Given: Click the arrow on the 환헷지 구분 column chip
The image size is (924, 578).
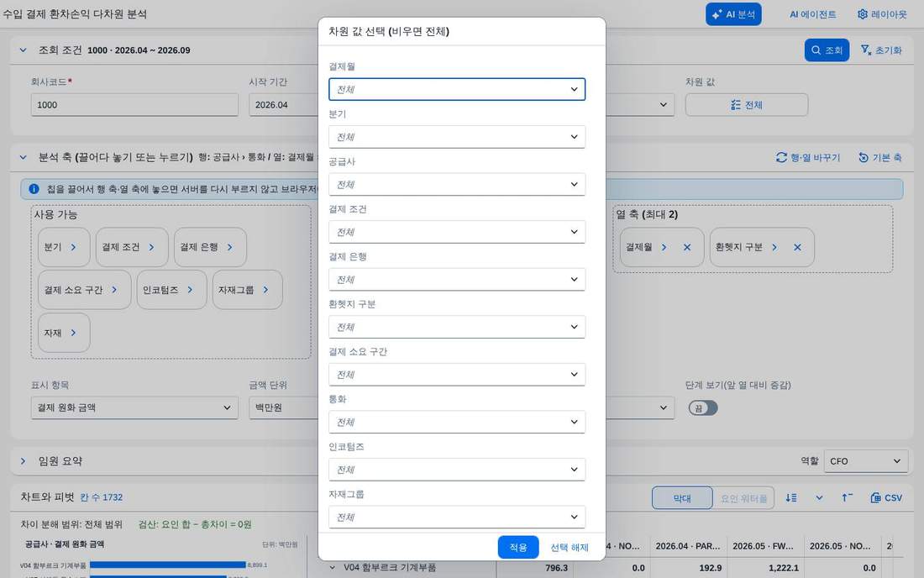Looking at the screenshot, I should pyautogui.click(x=774, y=248).
